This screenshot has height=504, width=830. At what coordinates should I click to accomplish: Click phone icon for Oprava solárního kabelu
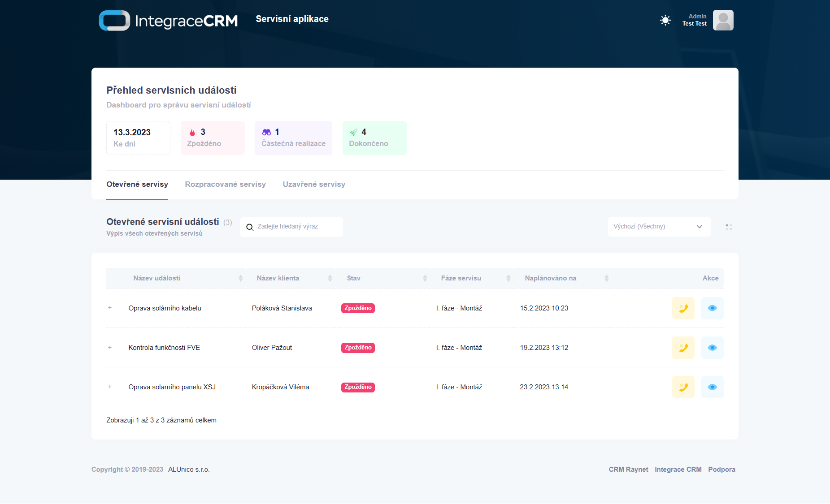[683, 308]
